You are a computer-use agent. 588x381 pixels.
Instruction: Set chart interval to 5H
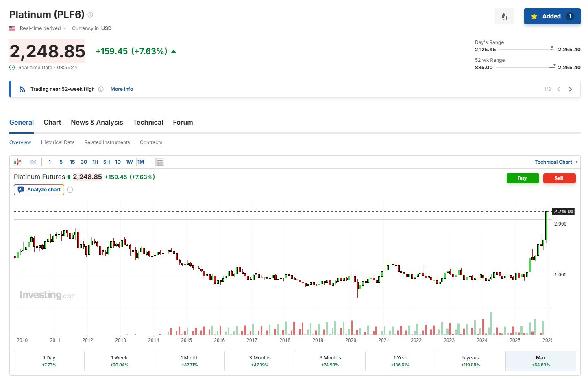tap(107, 162)
